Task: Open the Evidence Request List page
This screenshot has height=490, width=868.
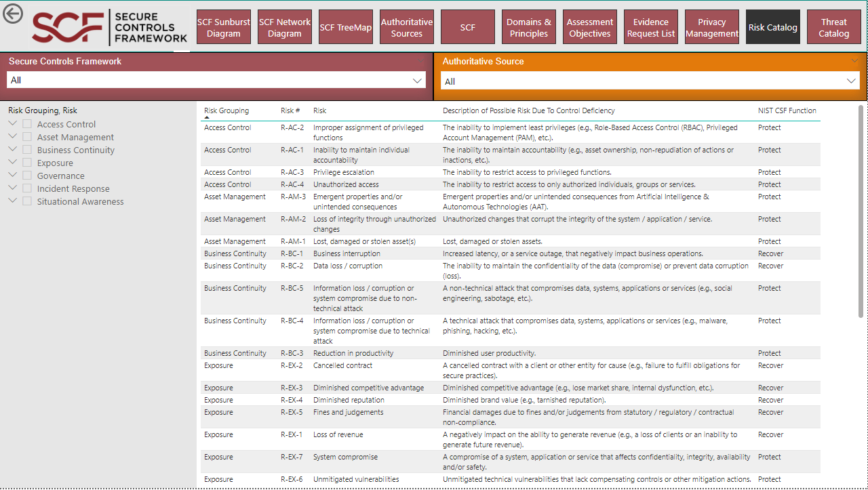Action: (650, 26)
